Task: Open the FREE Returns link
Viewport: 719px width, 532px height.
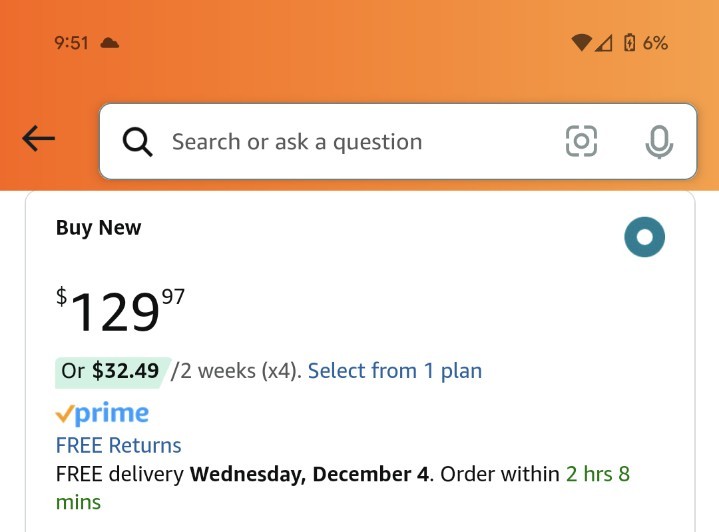Action: 118,445
